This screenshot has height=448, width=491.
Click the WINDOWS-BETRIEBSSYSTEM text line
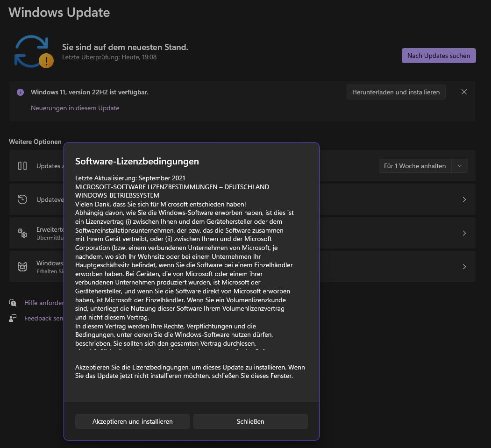117,195
